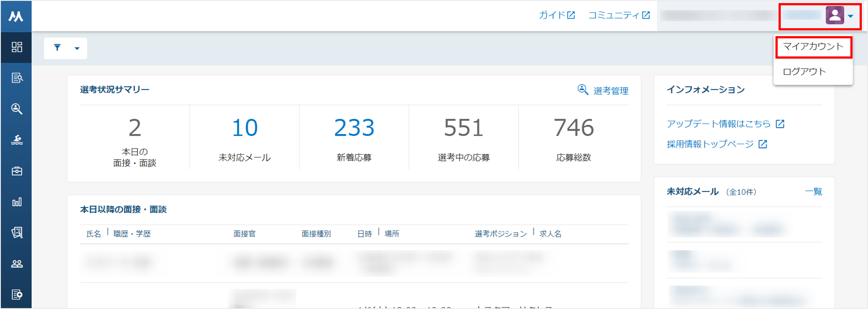Click the インフォメーション heading
This screenshot has height=309, width=868.
click(705, 89)
